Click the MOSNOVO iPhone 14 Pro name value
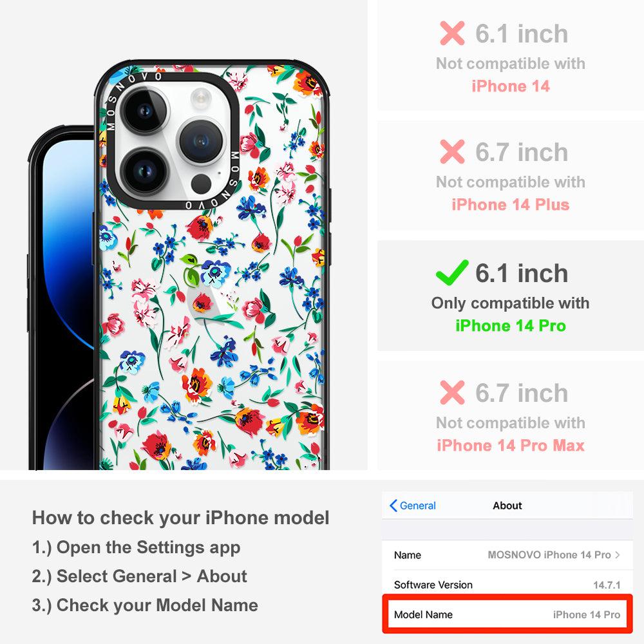The image size is (644, 644). (549, 555)
